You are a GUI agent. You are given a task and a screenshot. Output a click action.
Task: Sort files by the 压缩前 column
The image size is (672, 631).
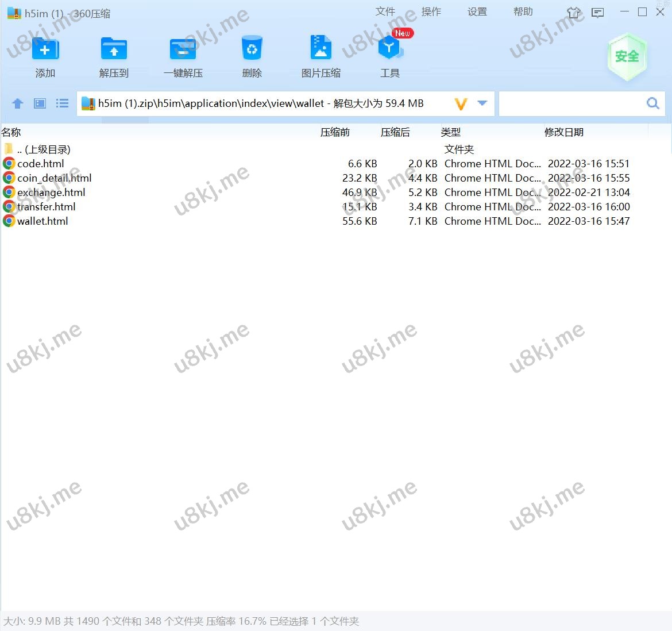pos(335,132)
